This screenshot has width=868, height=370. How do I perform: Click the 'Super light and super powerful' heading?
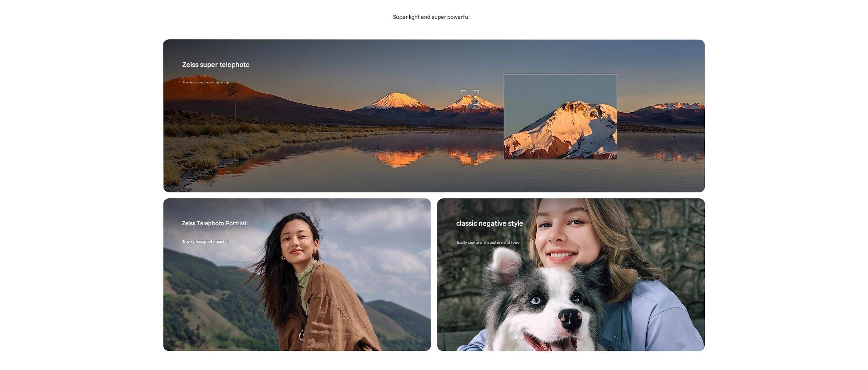point(431,17)
